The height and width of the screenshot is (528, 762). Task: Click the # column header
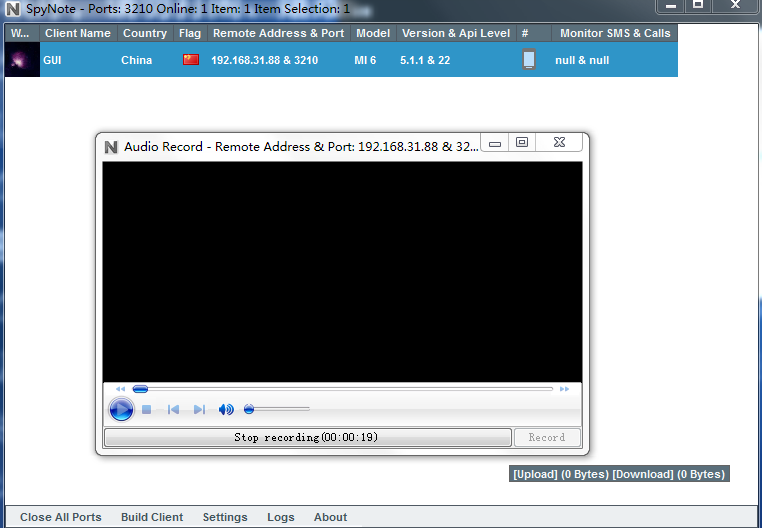pyautogui.click(x=534, y=33)
